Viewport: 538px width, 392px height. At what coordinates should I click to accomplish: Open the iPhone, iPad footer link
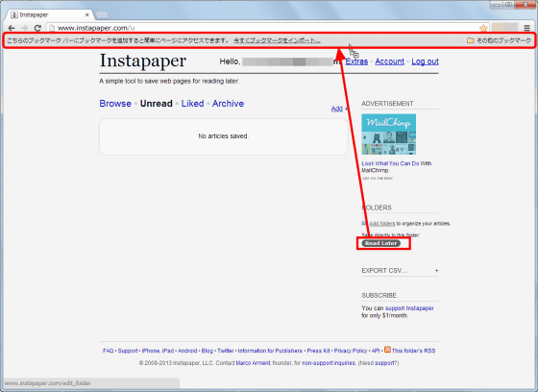point(158,351)
